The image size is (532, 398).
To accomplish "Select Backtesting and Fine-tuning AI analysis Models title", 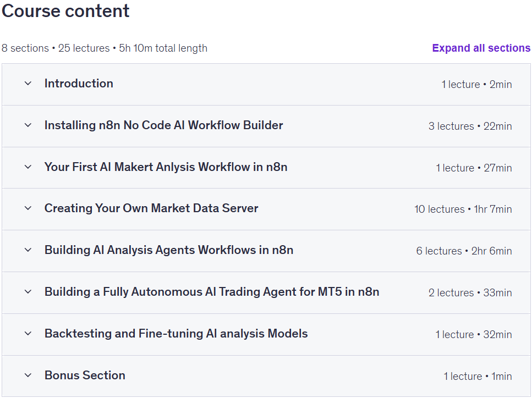I will click(x=176, y=334).
